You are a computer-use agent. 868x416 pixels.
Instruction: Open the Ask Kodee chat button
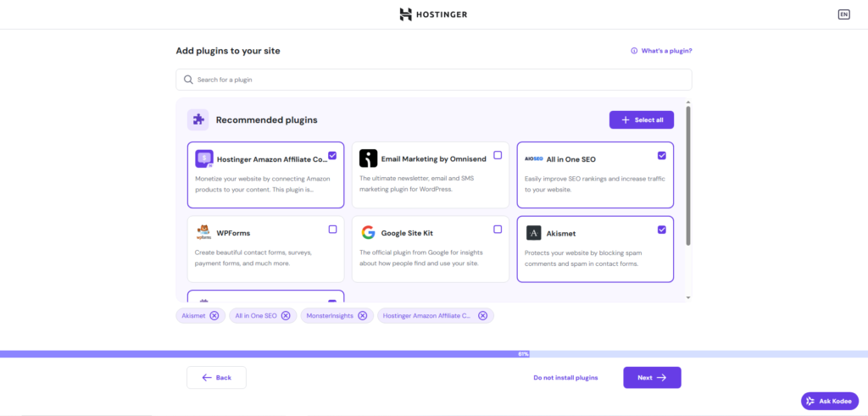coord(830,401)
